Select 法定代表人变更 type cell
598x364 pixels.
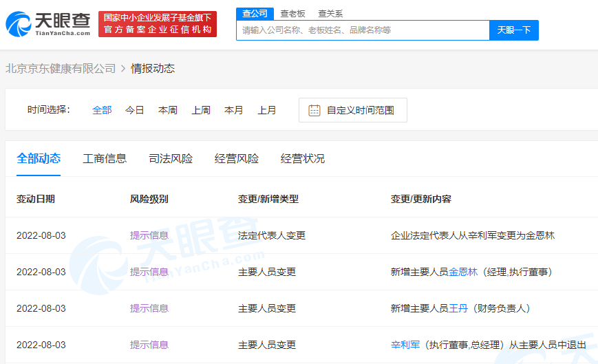272,235
